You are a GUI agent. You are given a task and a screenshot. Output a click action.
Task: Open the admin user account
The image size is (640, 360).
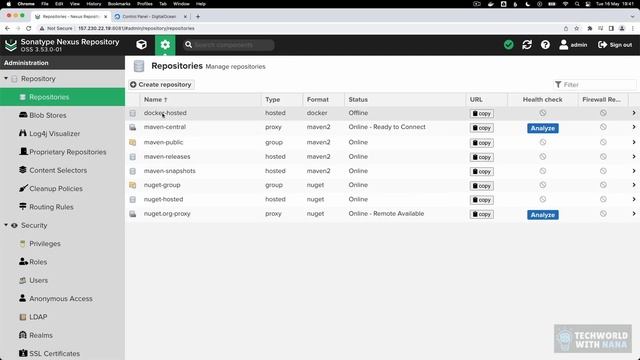(573, 44)
